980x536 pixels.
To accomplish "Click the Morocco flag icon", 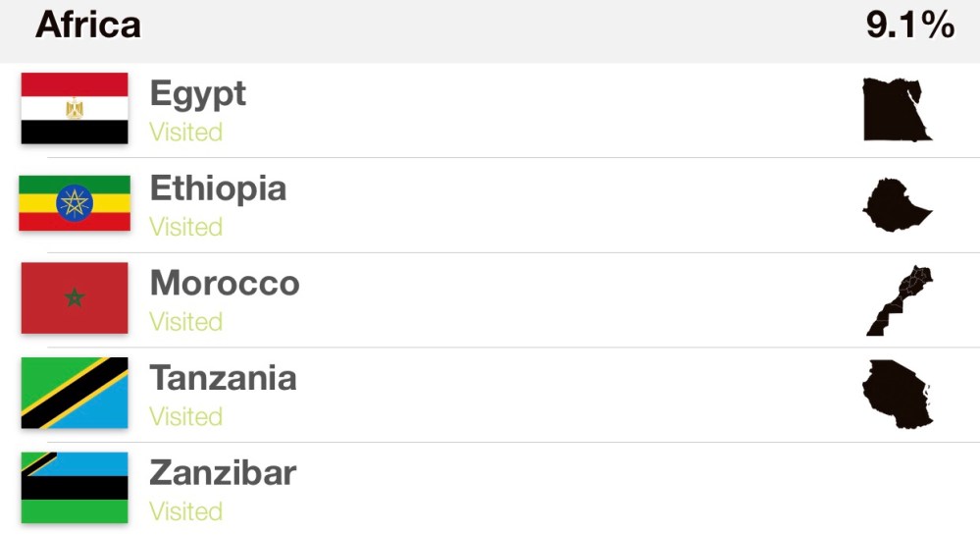I will click(x=75, y=297).
